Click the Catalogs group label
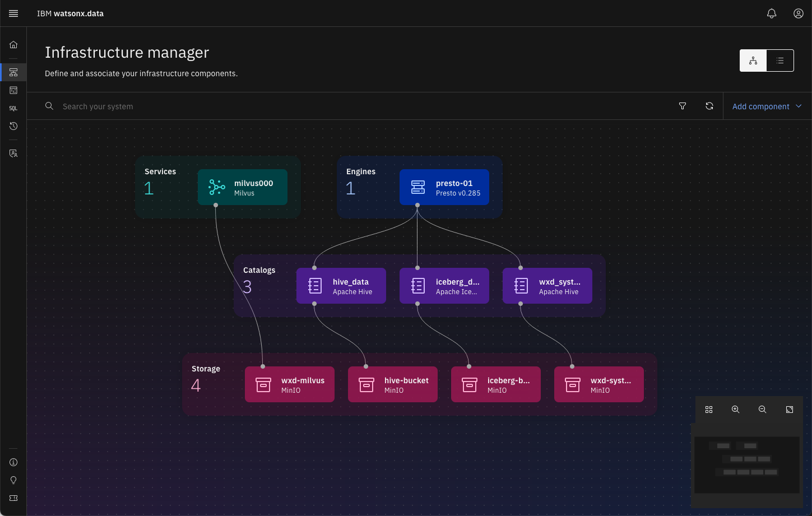812x516 pixels. pos(259,270)
